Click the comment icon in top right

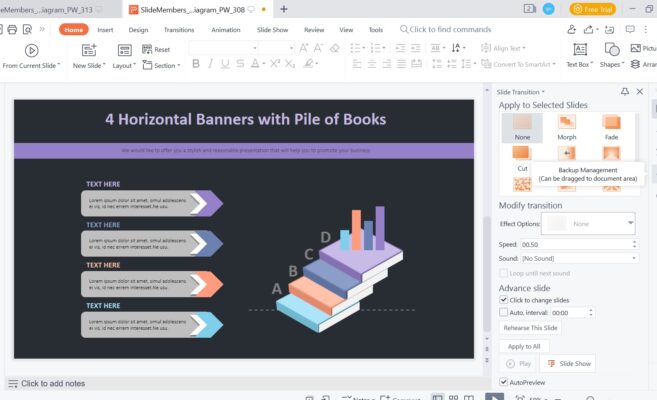coord(630,29)
